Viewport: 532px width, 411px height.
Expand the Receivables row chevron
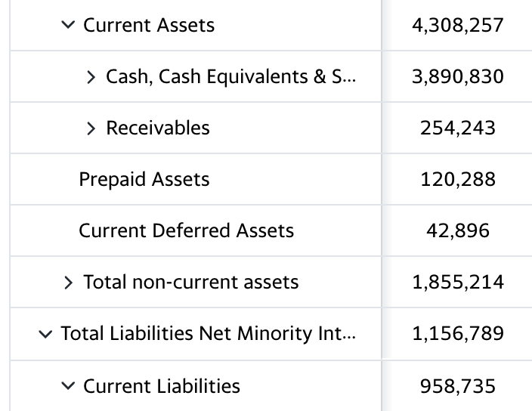tap(91, 128)
